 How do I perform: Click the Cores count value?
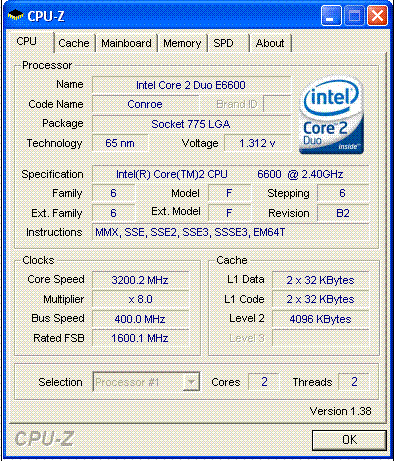[264, 382]
